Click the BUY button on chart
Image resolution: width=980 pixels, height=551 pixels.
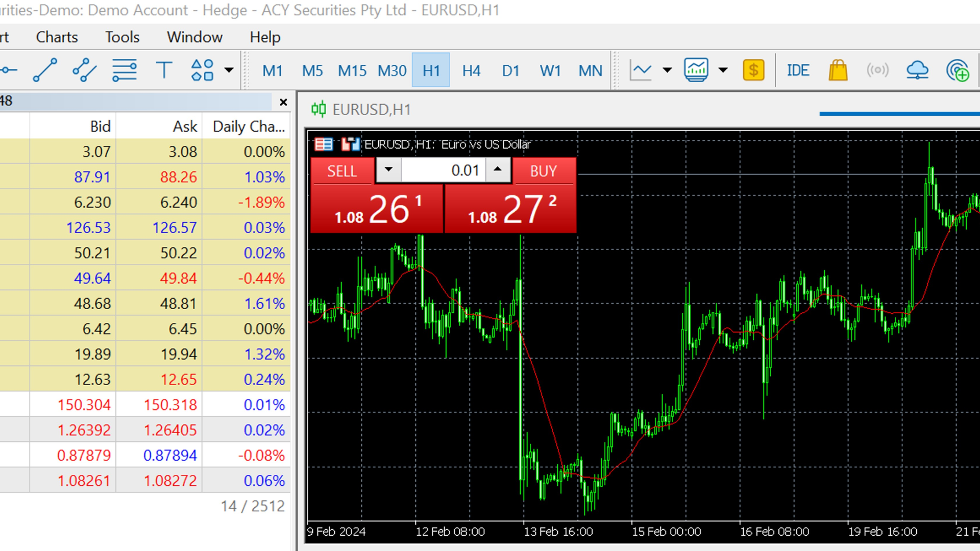tap(544, 171)
